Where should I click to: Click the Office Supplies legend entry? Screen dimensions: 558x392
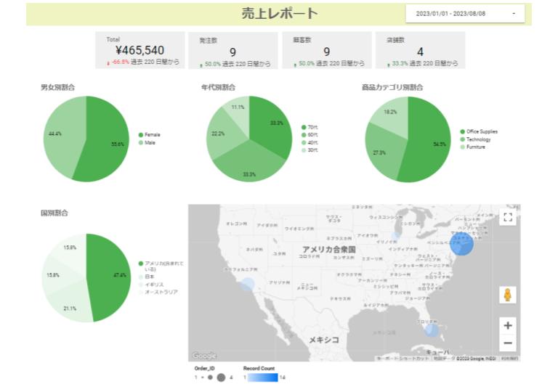point(479,131)
